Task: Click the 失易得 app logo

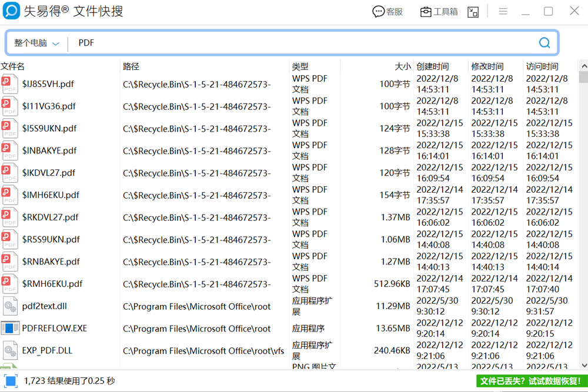Action: pyautogui.click(x=11, y=11)
